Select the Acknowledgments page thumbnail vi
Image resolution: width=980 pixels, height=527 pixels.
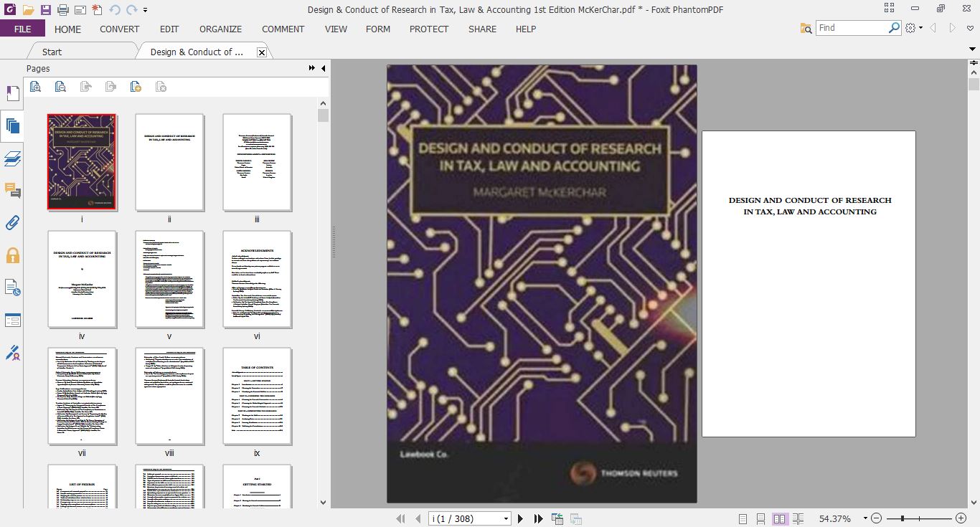tap(257, 279)
